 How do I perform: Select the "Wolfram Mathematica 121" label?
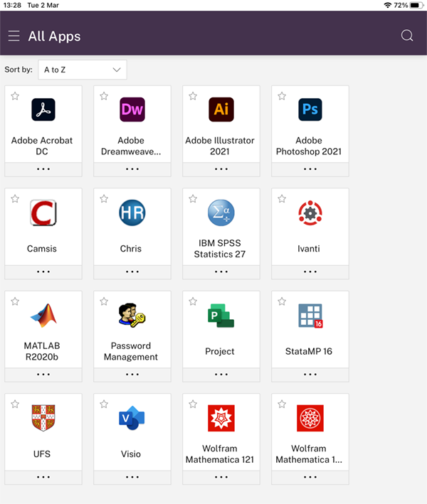coord(220,454)
